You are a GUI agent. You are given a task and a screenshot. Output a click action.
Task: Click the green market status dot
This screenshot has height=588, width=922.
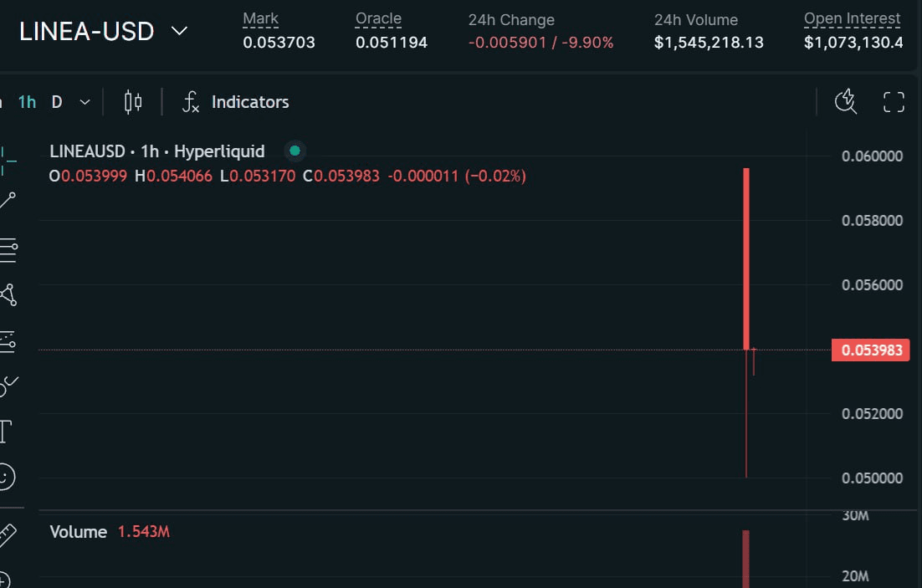(295, 151)
